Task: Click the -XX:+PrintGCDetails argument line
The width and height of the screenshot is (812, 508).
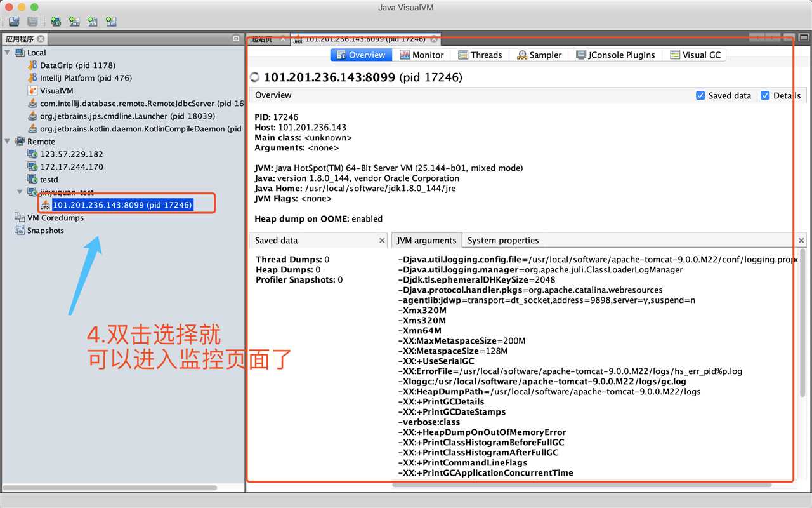Action: (x=441, y=402)
